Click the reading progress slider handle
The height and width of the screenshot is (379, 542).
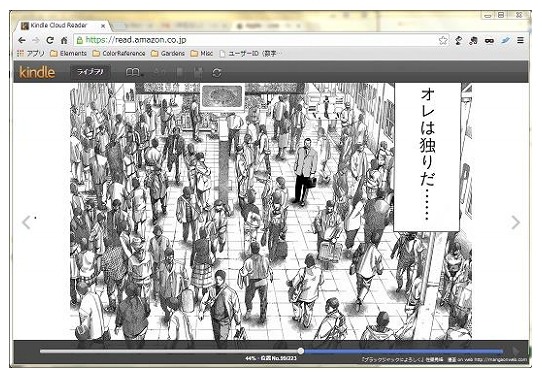pyautogui.click(x=301, y=351)
